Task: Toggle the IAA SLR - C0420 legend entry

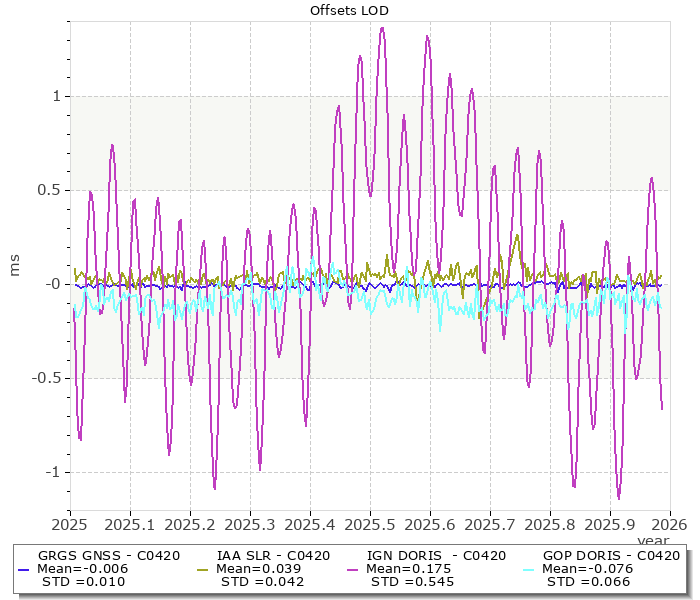Action: click(x=273, y=555)
